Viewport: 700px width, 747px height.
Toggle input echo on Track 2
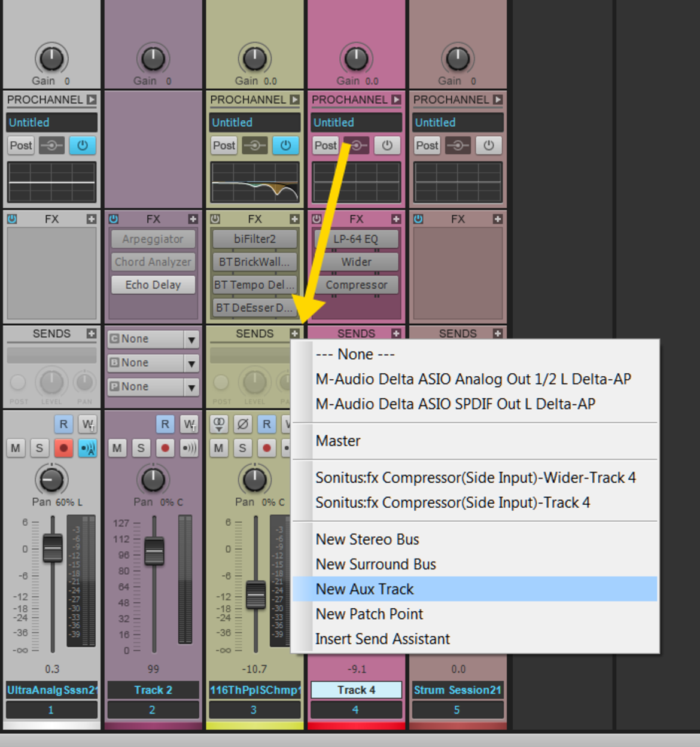pos(189,448)
